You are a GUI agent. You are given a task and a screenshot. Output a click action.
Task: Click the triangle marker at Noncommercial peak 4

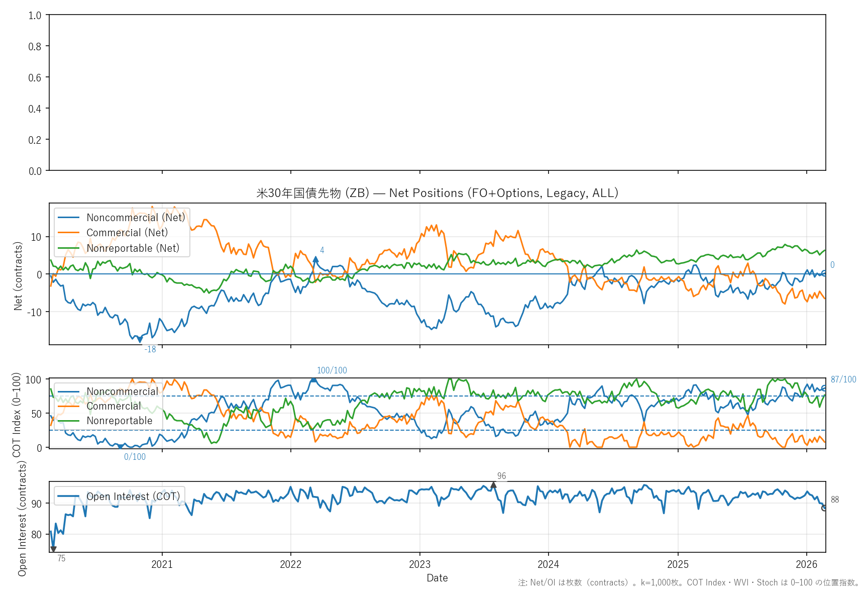pyautogui.click(x=315, y=259)
